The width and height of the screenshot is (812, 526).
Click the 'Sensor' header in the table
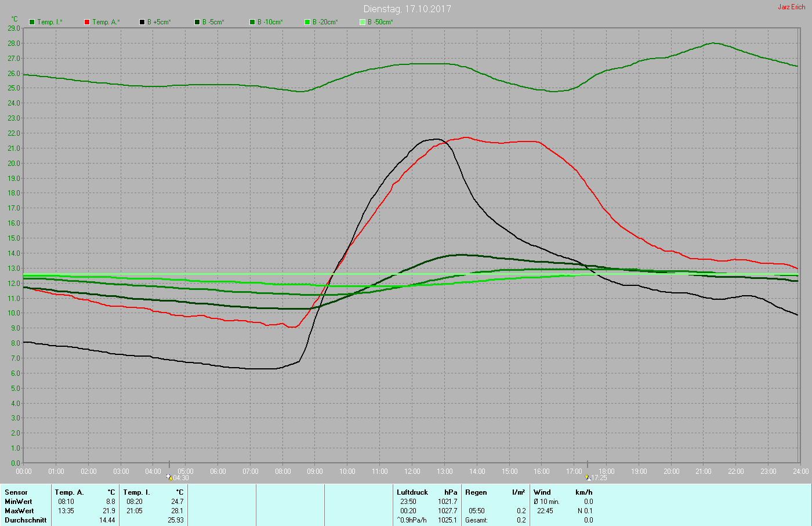coord(16,492)
